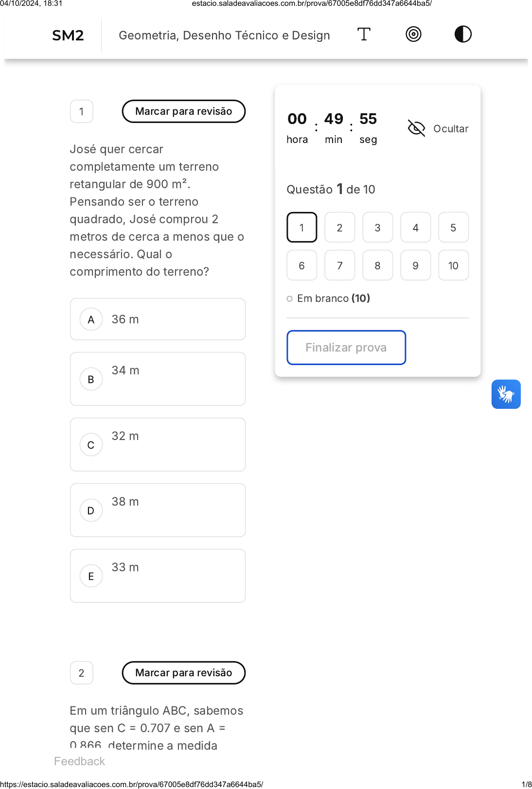
Task: Select answer A, 36 m
Action: (x=158, y=319)
